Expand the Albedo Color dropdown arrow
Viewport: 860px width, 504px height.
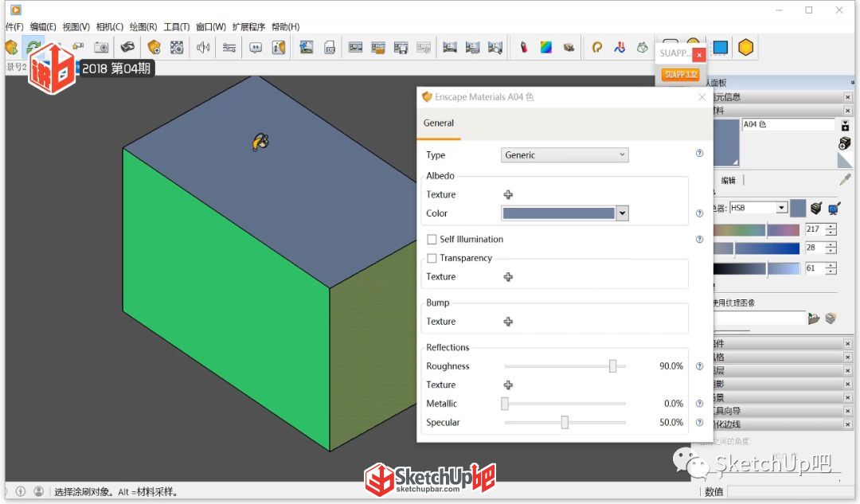coord(622,213)
